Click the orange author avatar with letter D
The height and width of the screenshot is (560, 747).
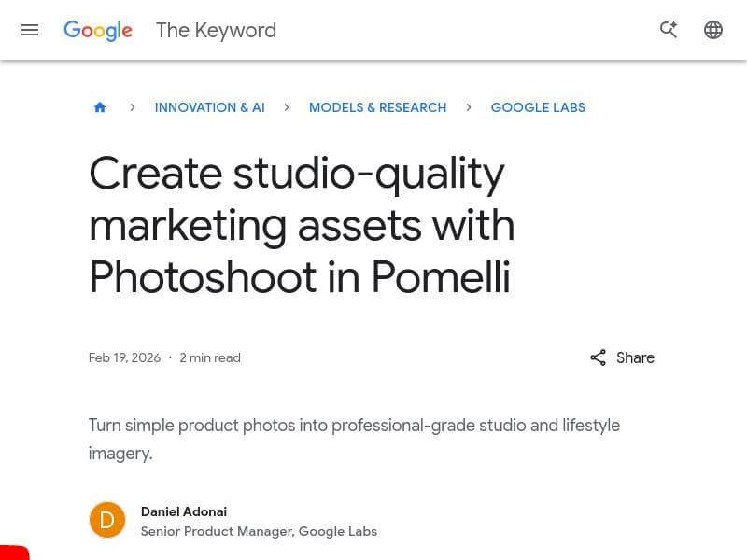coord(106,520)
